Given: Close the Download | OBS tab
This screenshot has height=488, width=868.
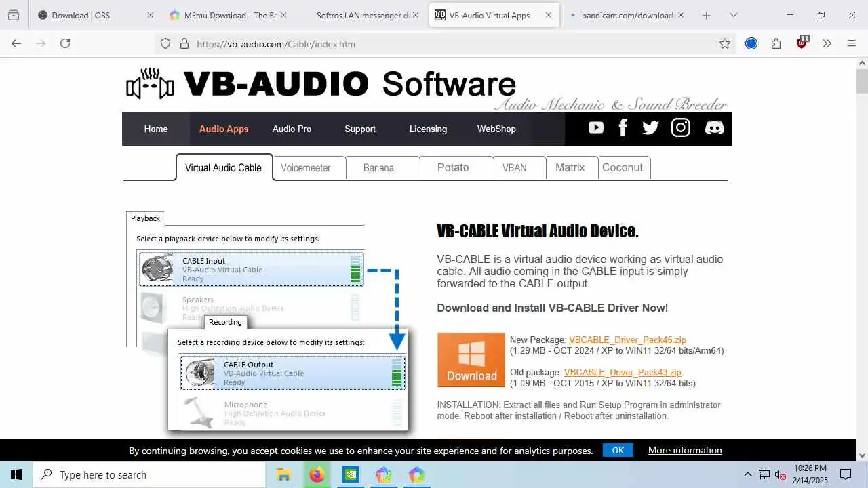Looking at the screenshot, I should point(151,15).
